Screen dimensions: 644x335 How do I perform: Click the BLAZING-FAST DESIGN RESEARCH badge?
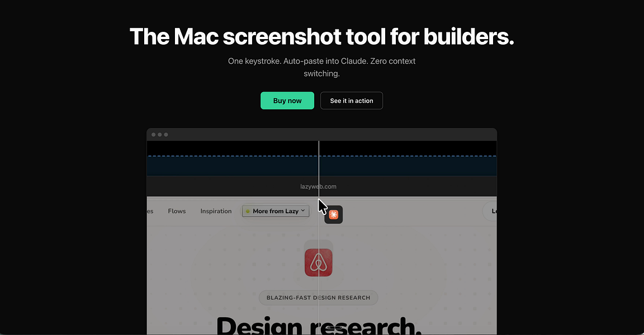(318, 298)
